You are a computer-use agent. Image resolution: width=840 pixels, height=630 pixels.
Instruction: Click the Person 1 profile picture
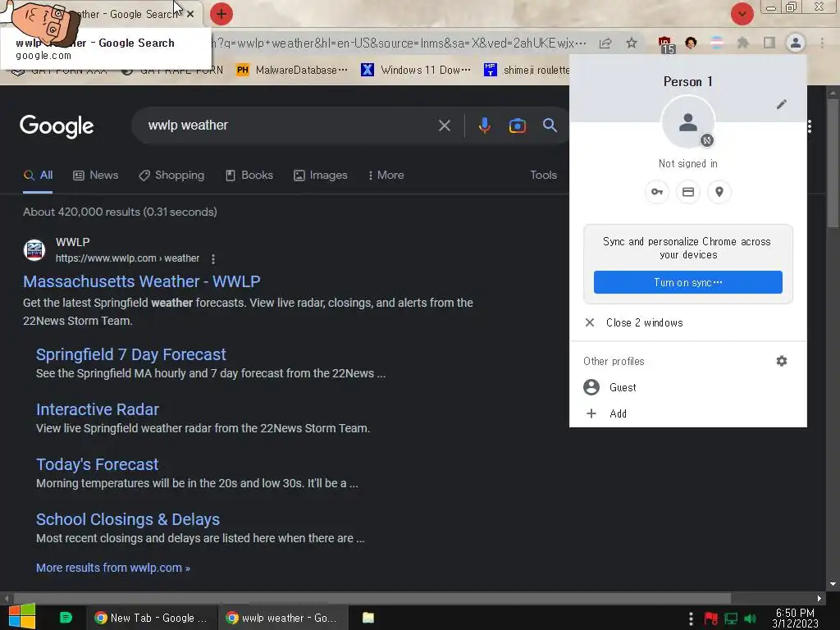(x=688, y=123)
